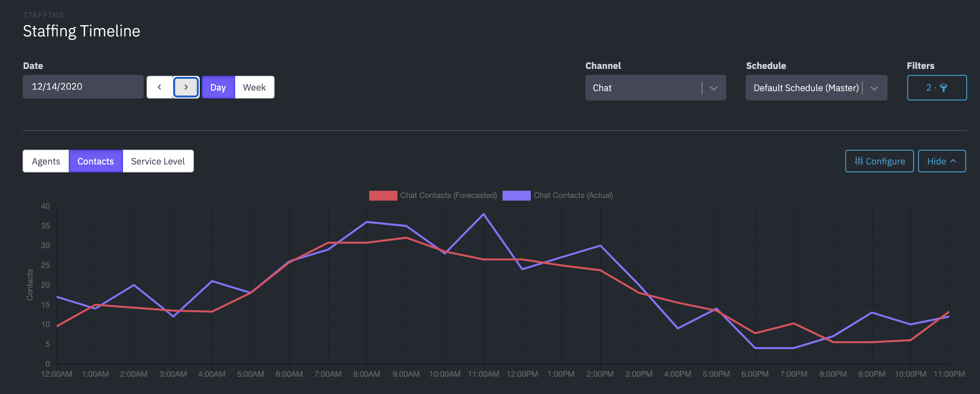Toggle Chat Contacts (Forecasted) legend series
Screen dimensions: 980x394
click(448, 196)
